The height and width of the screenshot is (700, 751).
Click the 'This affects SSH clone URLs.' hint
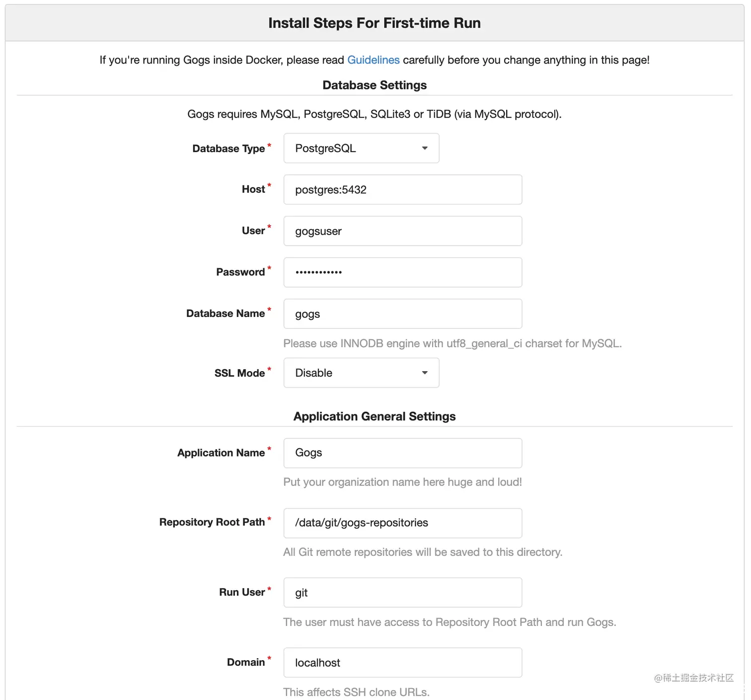click(356, 692)
